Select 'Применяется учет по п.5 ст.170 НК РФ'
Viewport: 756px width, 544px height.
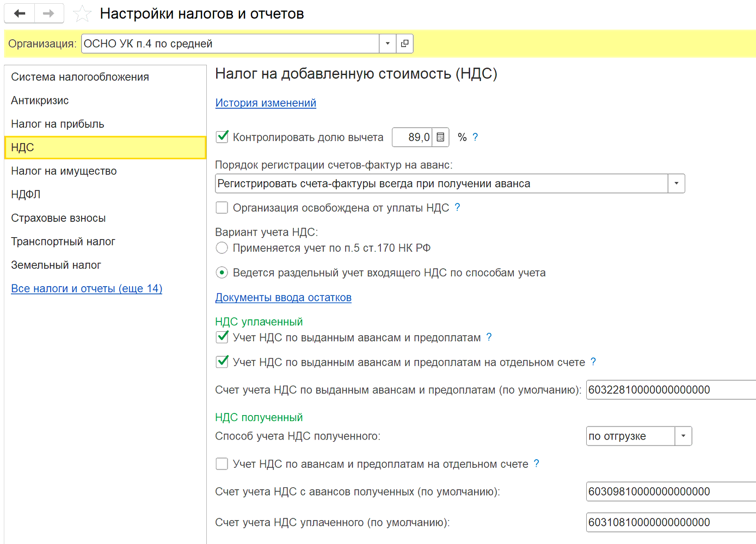(x=222, y=248)
